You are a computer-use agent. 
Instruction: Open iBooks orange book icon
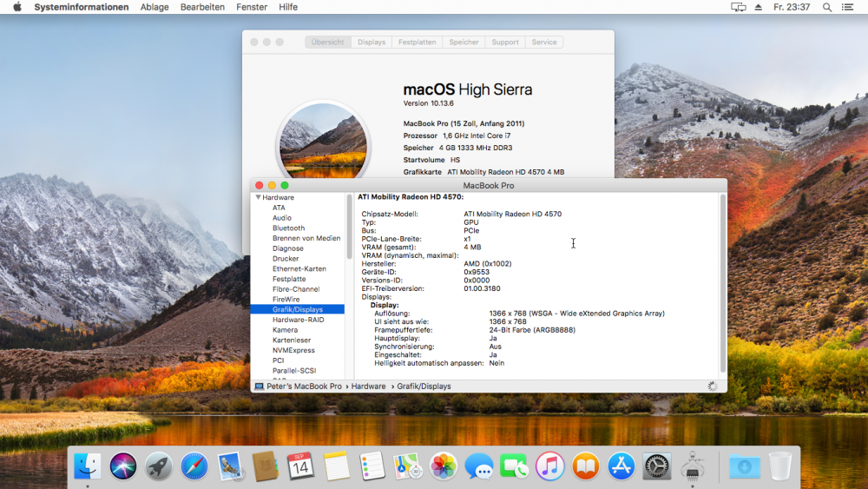586,466
